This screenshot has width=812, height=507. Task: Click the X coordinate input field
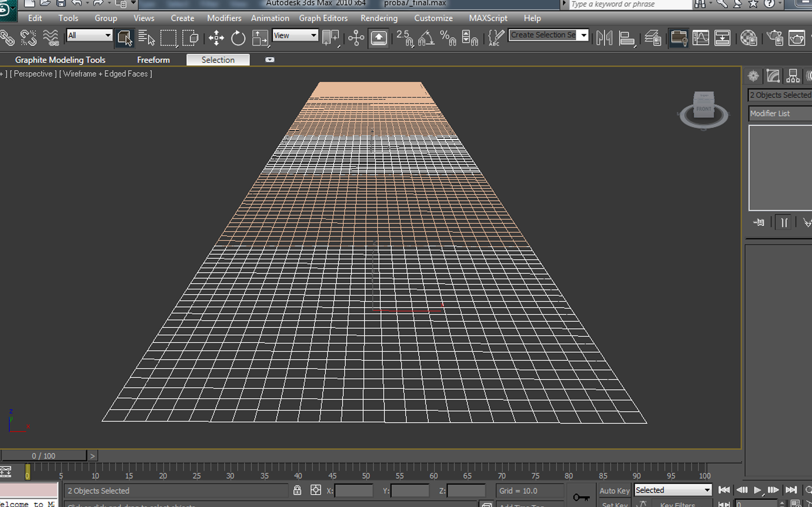354,491
